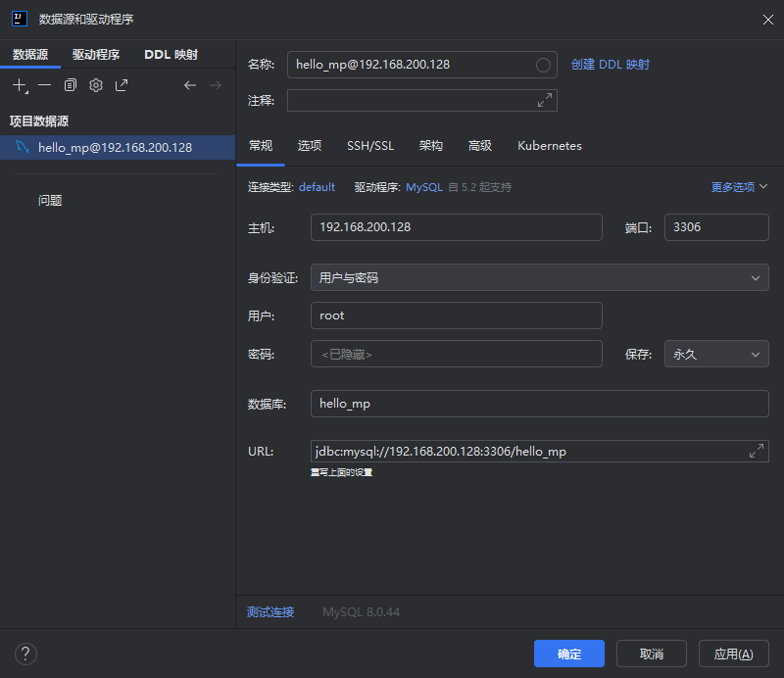Switch to the 数据源 tab
This screenshot has height=678, width=784.
pyautogui.click(x=30, y=55)
